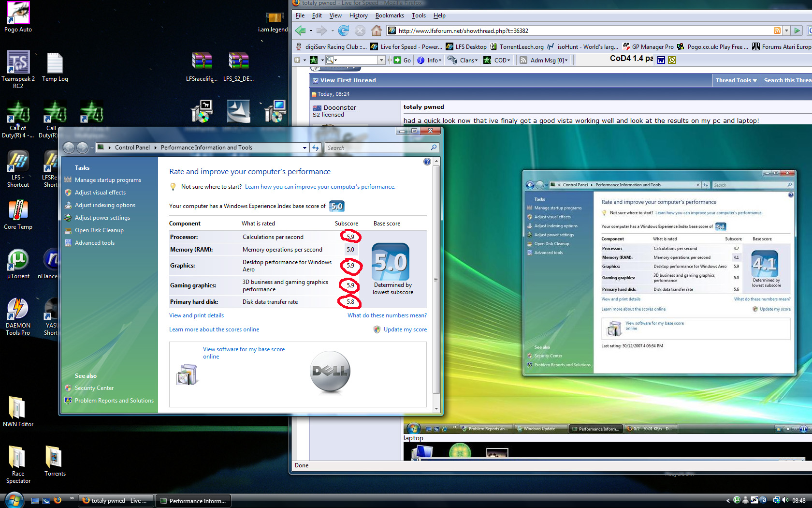Click the Dell logo in Performance window
812x508 pixels.
(330, 371)
